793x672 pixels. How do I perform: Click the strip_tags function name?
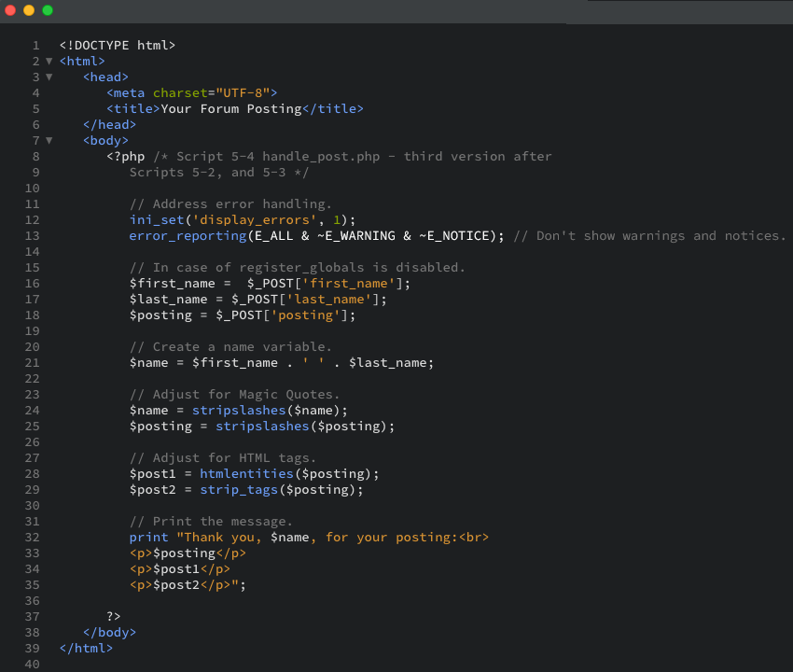[x=239, y=490]
